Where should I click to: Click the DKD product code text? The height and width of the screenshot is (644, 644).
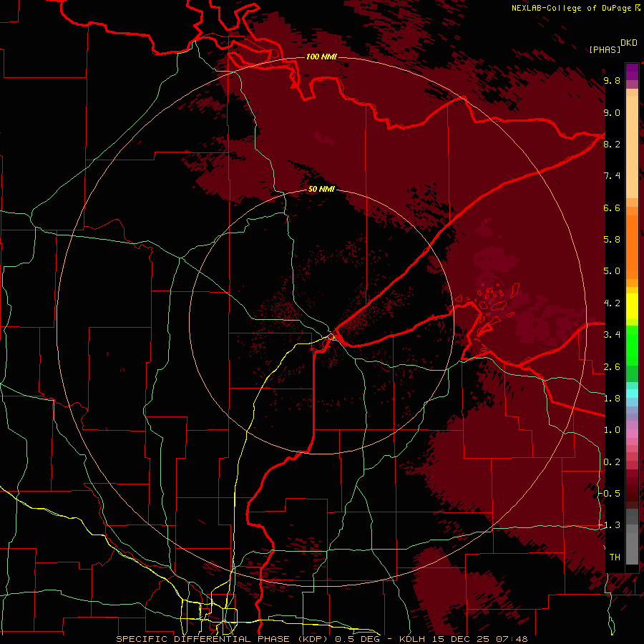tap(628, 43)
